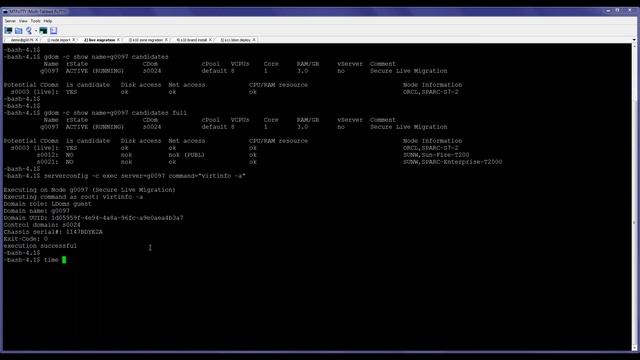Open the tab list dropdown arrow

pyautogui.click(x=634, y=40)
